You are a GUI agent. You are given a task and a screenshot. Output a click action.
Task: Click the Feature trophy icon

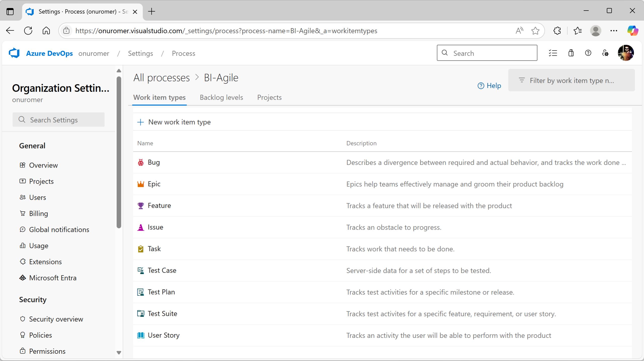(141, 206)
